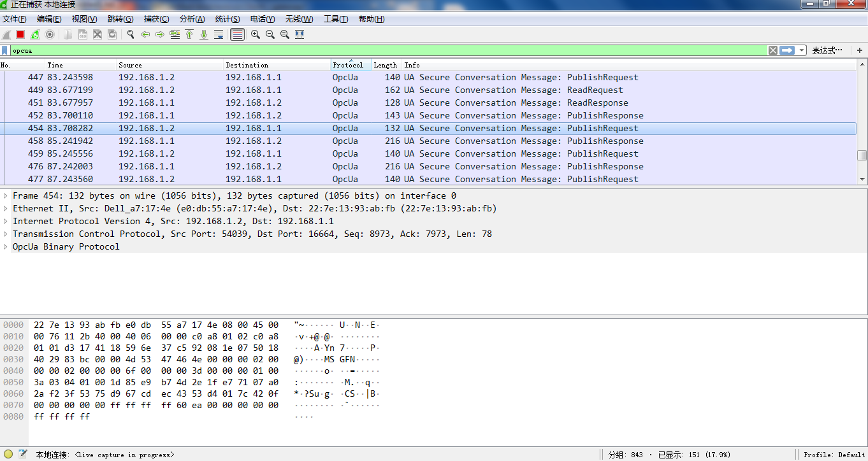The image size is (868, 461).
Task: Open the display filter history dropdown
Action: (802, 50)
